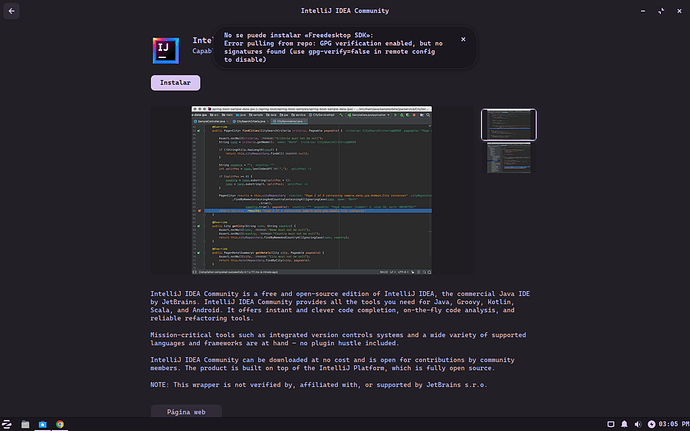
Task: Open Google Chrome from the taskbar
Action: [x=60, y=424]
